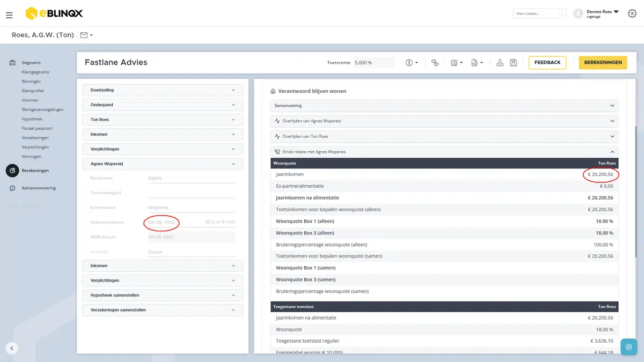Open the exclamation warnings dropdown
Image resolution: width=644 pixels, height=362 pixels.
tap(412, 63)
